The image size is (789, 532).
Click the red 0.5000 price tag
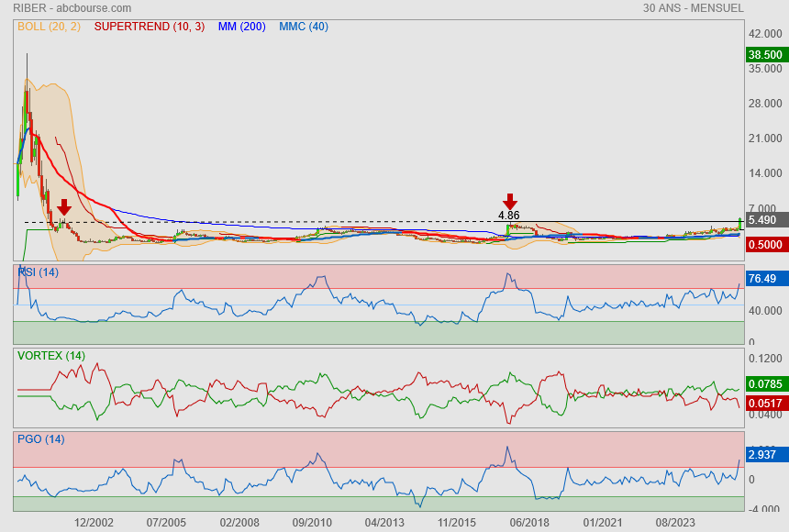tap(766, 245)
